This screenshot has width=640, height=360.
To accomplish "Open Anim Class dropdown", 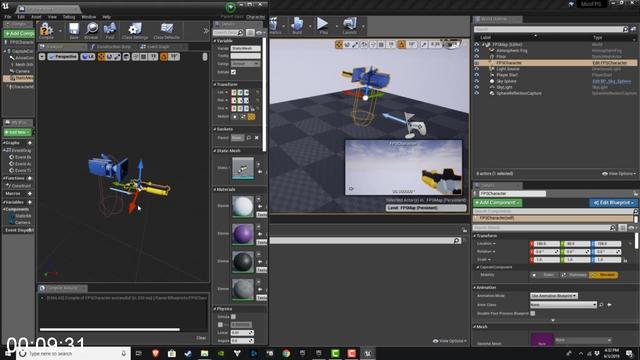I will [563, 305].
